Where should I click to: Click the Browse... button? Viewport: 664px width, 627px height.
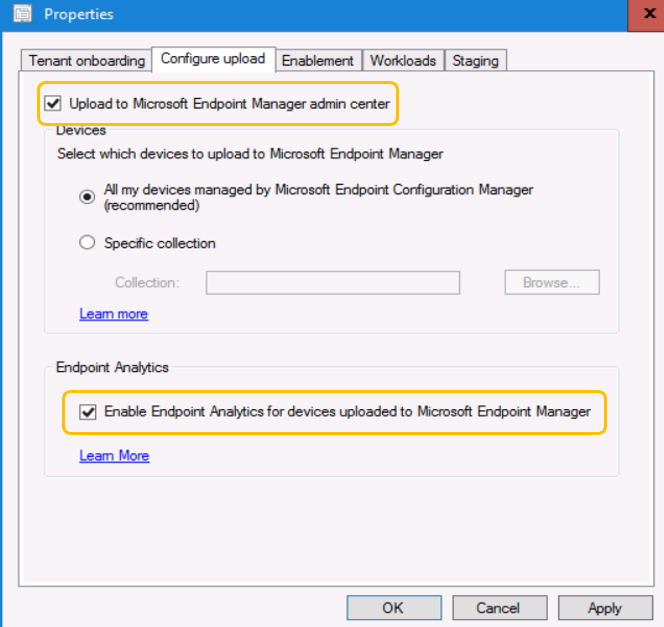(552, 282)
